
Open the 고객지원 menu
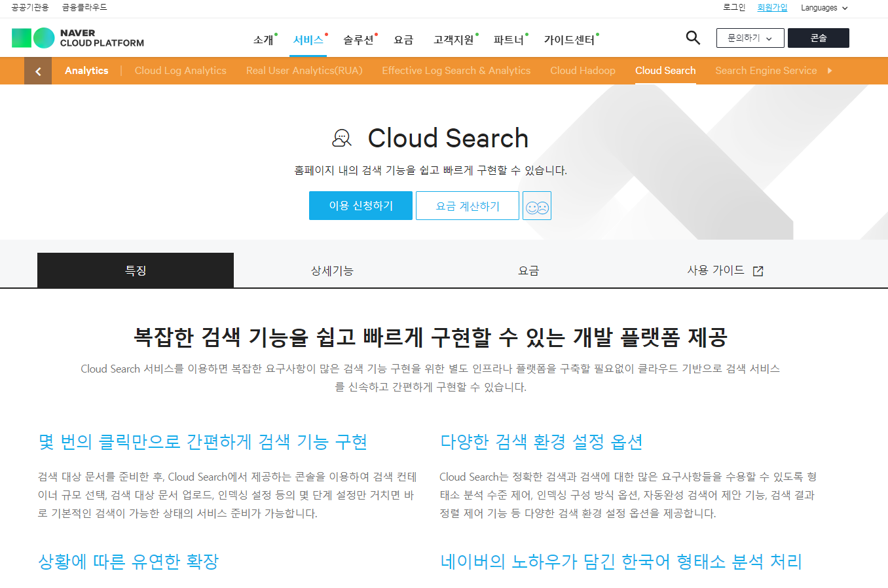click(454, 40)
